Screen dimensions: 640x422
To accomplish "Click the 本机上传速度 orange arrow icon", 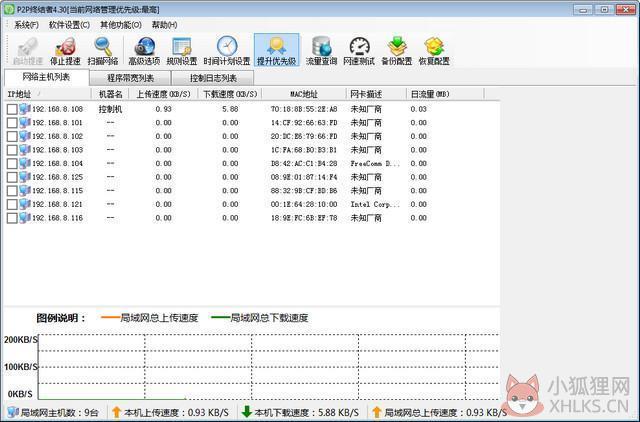I will (116, 412).
